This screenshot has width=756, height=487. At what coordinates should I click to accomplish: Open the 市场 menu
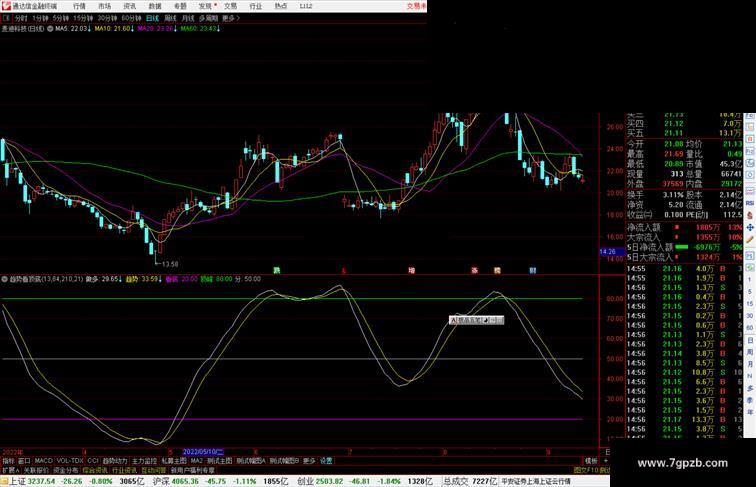104,6
